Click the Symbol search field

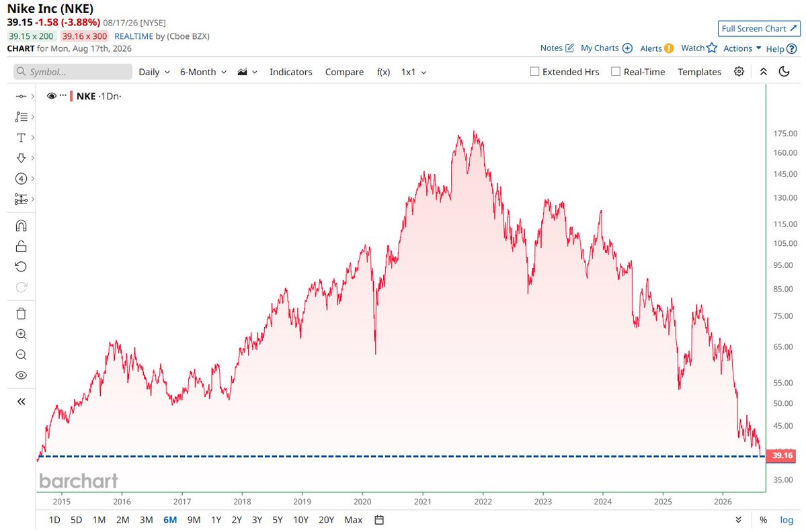tap(73, 72)
